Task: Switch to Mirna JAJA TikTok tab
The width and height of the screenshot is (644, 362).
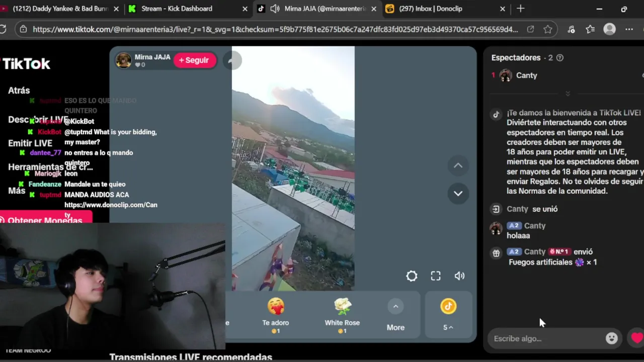Action: (x=325, y=9)
